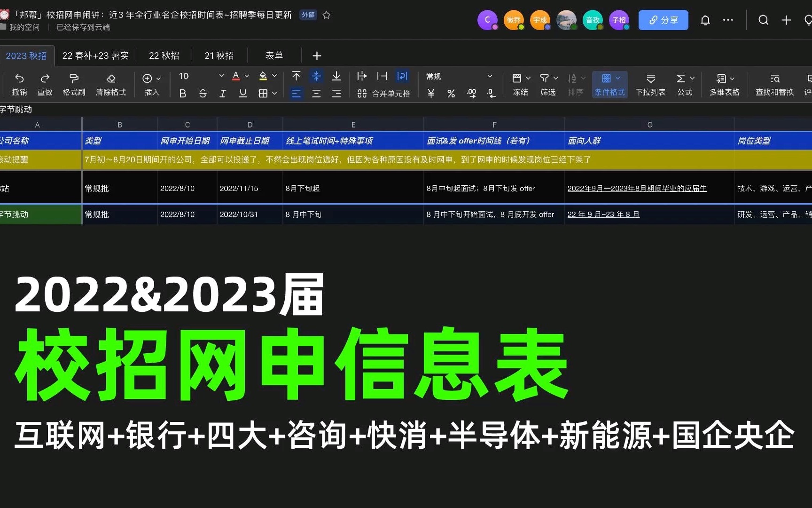Open the 我的空间 folder link
The height and width of the screenshot is (508, 812).
point(20,27)
